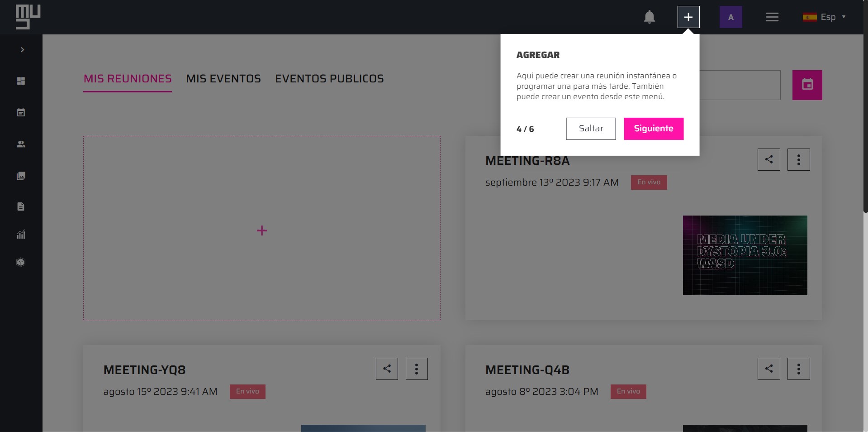Click Saltar to skip the tour
Viewport: 868px width, 432px height.
[x=591, y=129]
